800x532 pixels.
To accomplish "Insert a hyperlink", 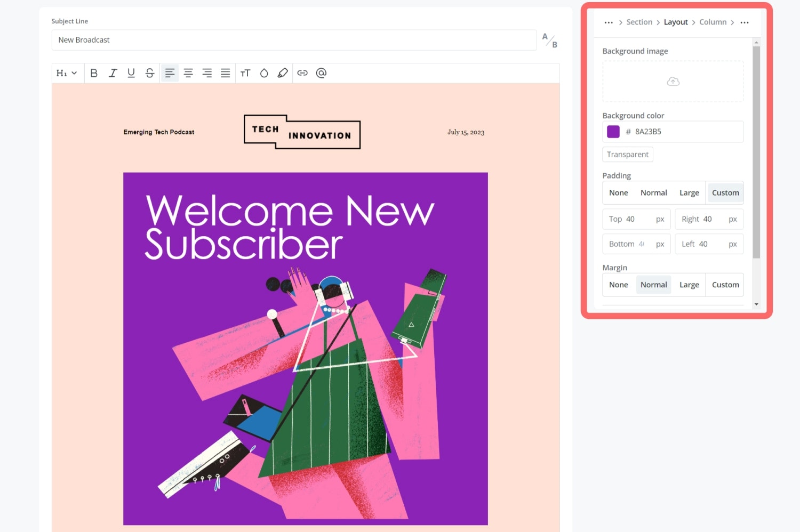I will [302, 73].
